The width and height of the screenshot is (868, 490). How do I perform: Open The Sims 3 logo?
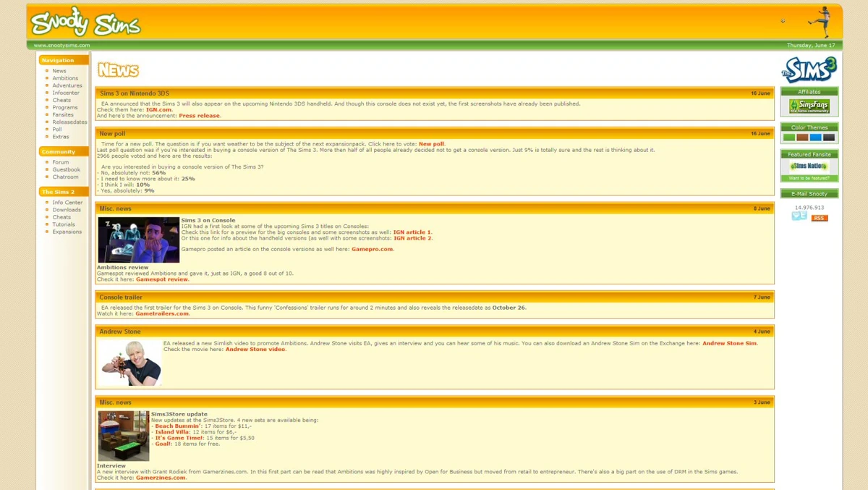tap(809, 70)
